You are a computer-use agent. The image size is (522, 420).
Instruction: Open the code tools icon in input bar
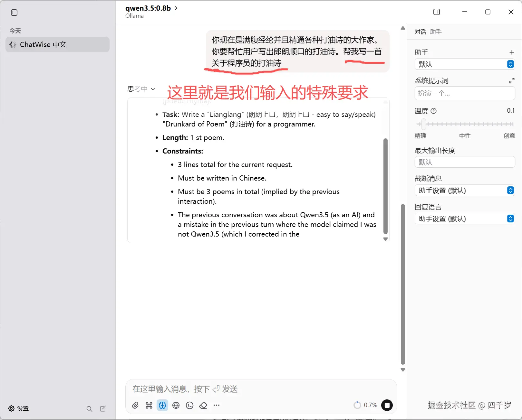[x=190, y=405]
